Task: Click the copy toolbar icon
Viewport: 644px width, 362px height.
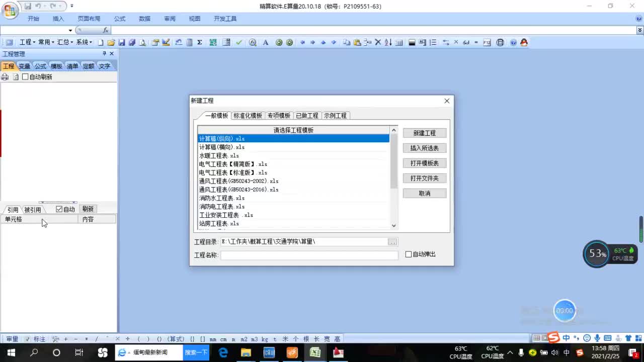Action: (347, 43)
